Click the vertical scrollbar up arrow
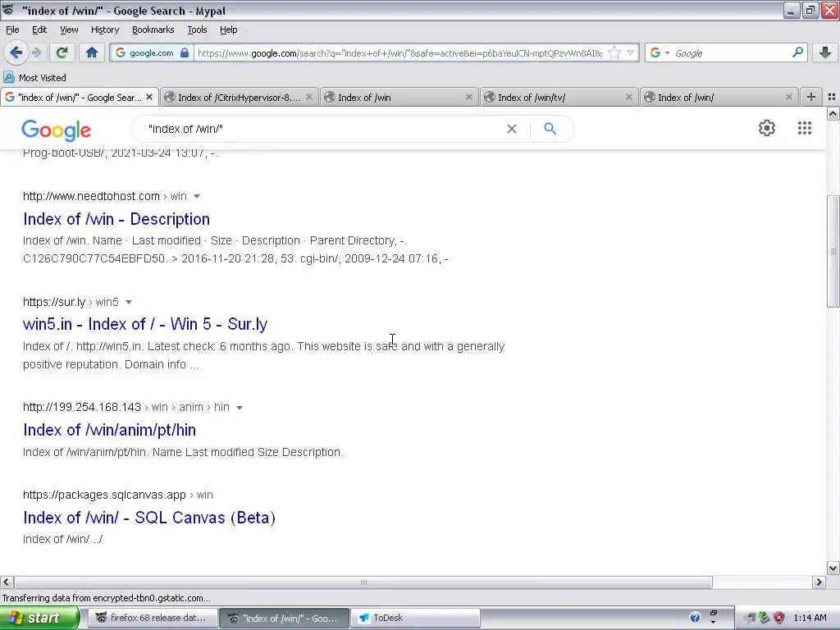840x630 pixels. point(833,113)
